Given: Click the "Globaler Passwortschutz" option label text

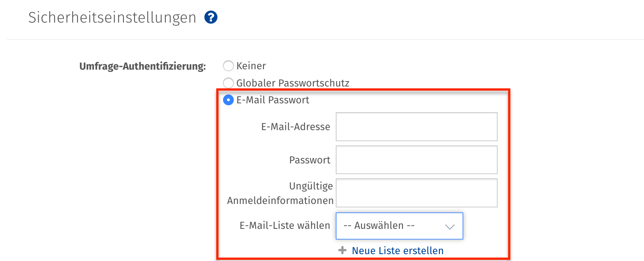Looking at the screenshot, I should tap(293, 83).
